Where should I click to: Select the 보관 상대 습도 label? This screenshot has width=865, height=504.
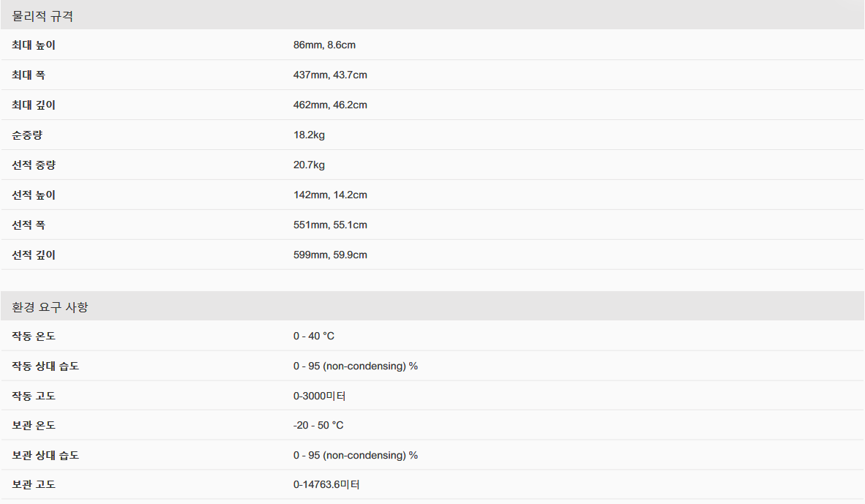pyautogui.click(x=45, y=456)
